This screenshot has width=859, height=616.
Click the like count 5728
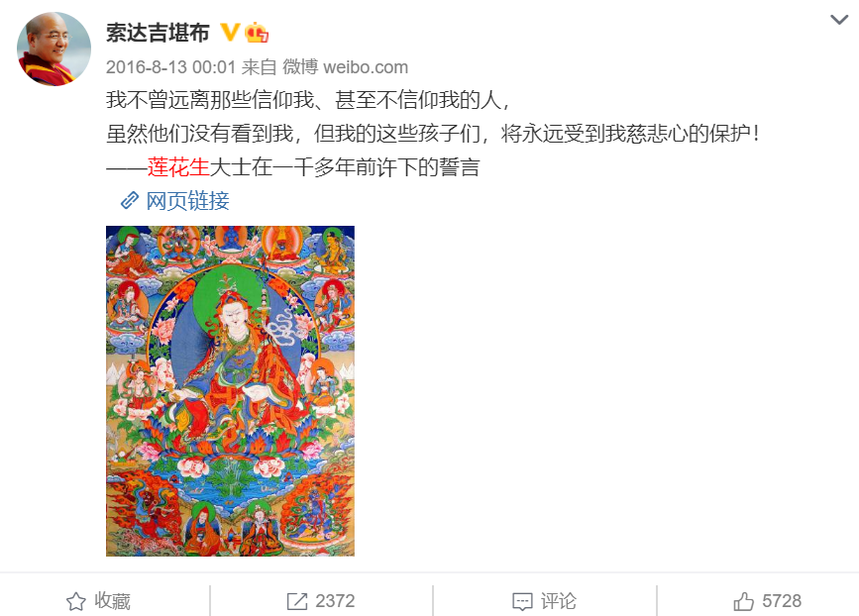[782, 601]
